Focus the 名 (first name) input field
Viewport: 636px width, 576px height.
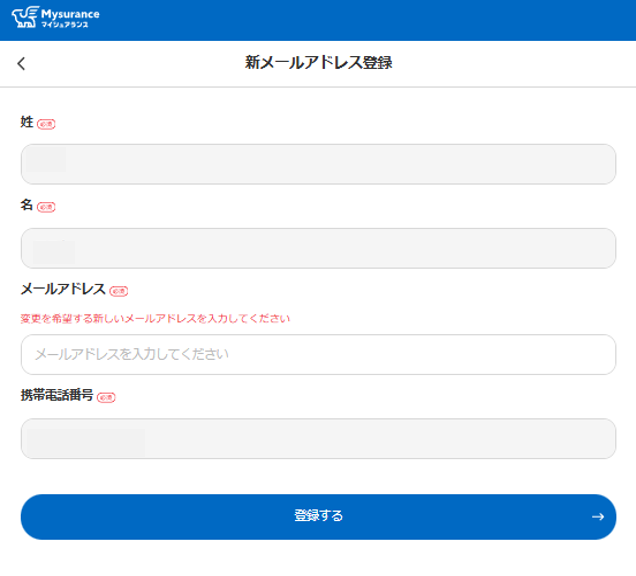[318, 248]
